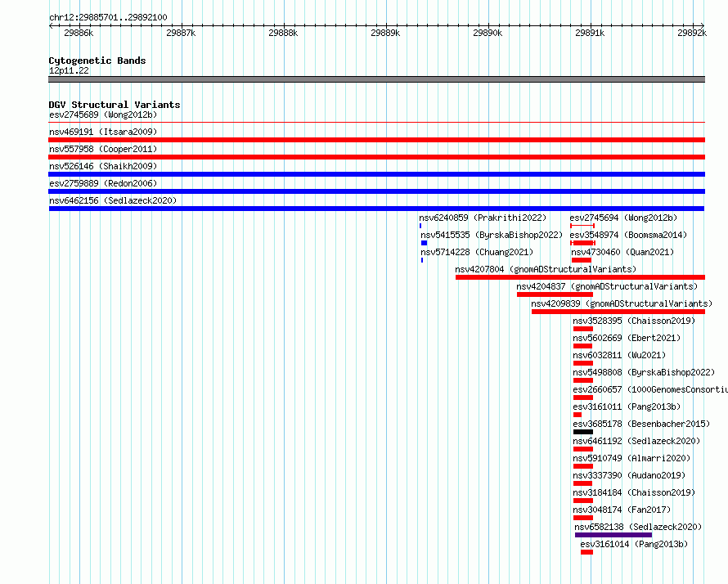Viewport: 728px width, 584px height.
Task: Click the blue bar under nsv526146
Action: point(376,174)
